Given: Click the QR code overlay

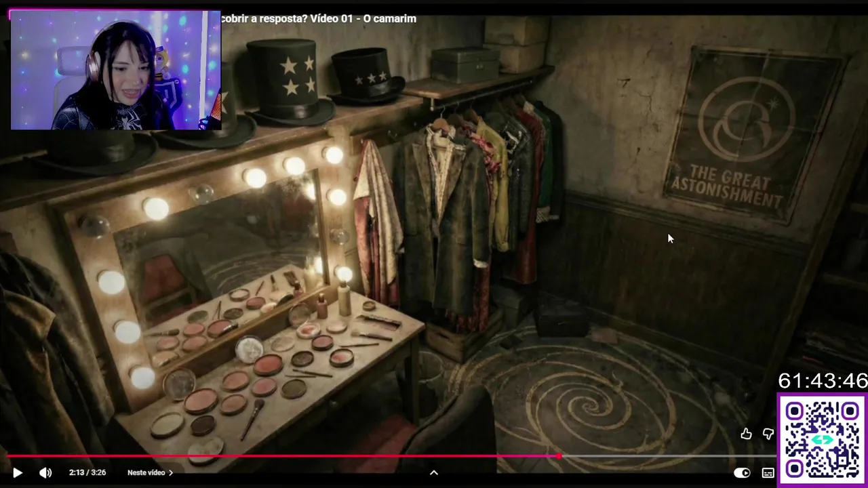Looking at the screenshot, I should point(822,439).
